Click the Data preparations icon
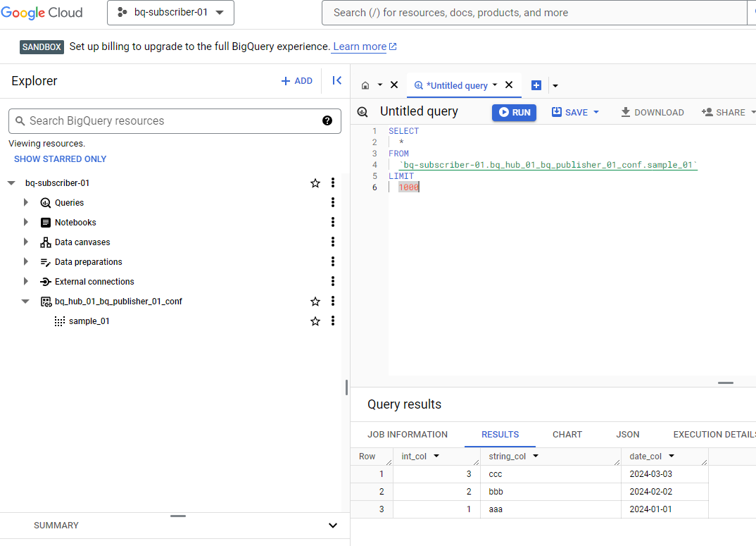This screenshot has height=546, width=756. (46, 262)
